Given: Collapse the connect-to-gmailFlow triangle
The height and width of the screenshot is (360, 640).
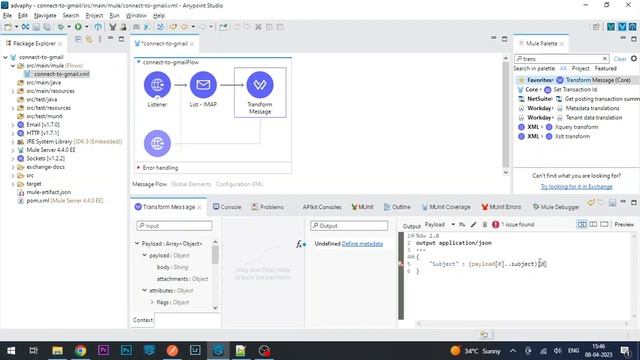Looking at the screenshot, I should [x=138, y=62].
